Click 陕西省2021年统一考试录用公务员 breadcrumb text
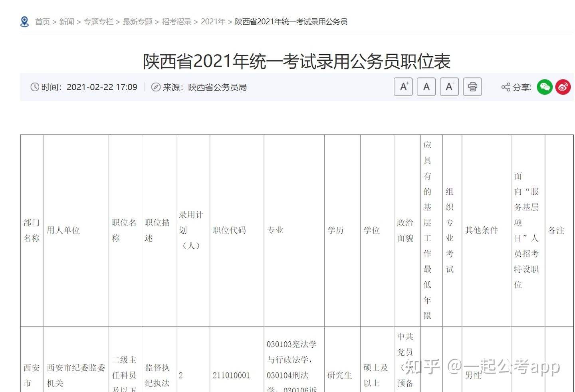This screenshot has width=575, height=392. (291, 22)
